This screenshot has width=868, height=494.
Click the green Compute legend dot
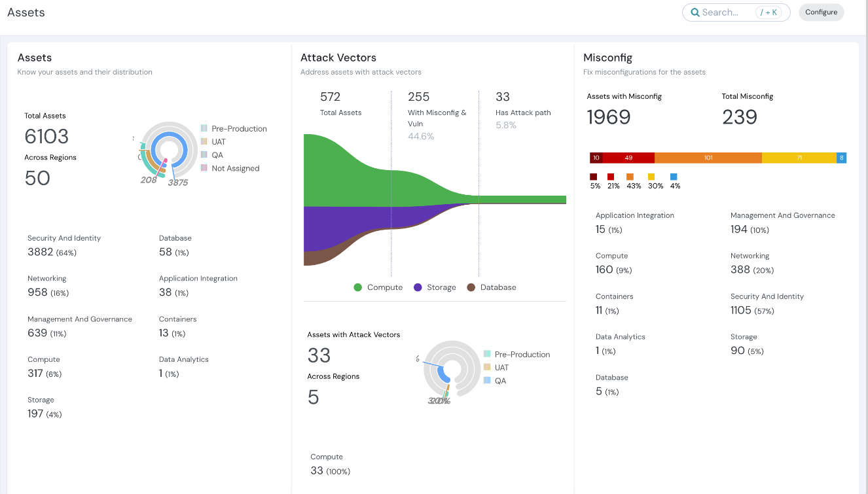coord(358,287)
